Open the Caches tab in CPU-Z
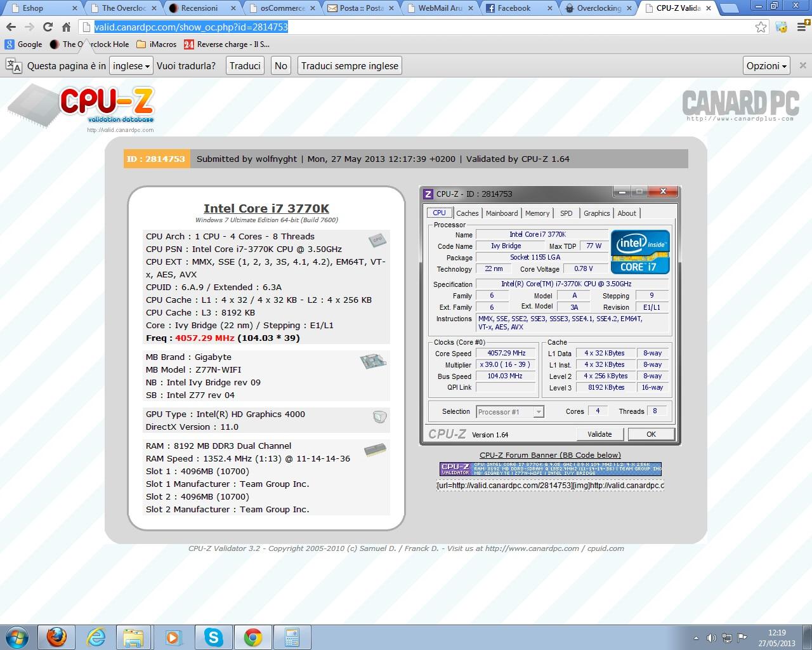The image size is (812, 650). (468, 213)
